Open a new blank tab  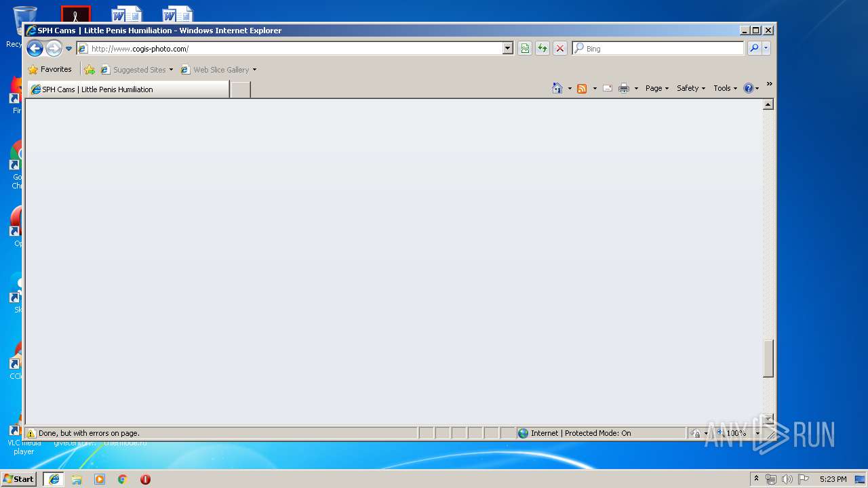click(240, 89)
